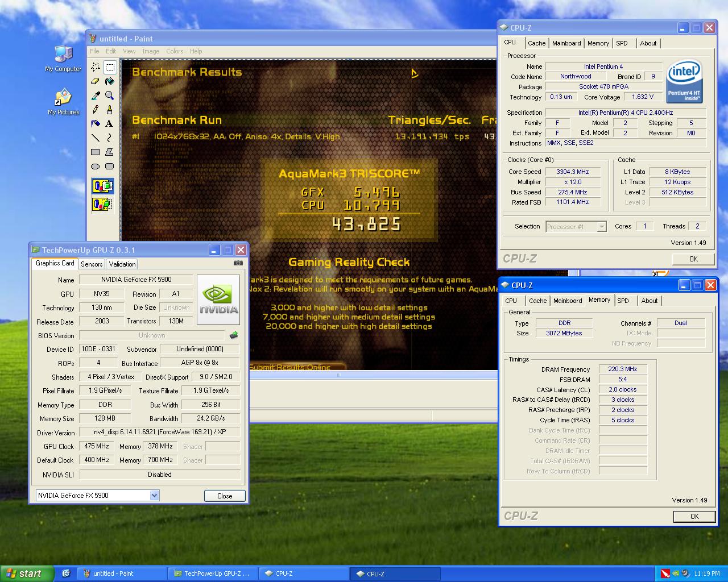
Task: Select the Rounded Rectangle tool
Action: (x=110, y=167)
